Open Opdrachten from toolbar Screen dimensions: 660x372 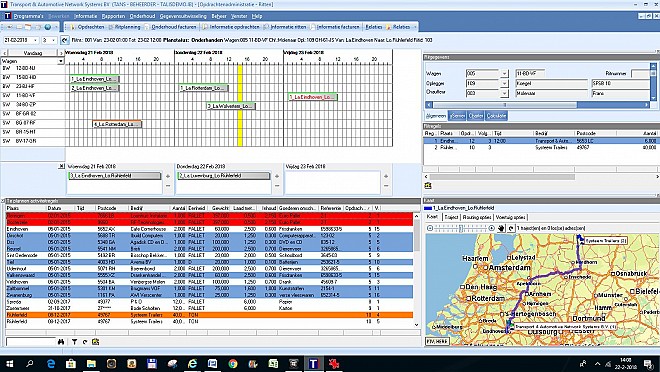click(87, 27)
